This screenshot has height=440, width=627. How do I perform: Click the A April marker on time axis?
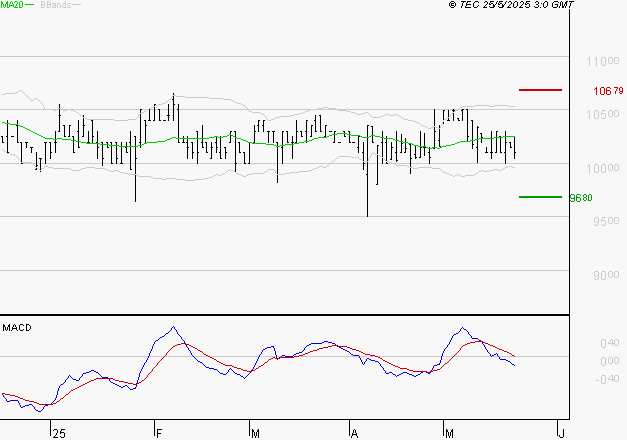[354, 433]
